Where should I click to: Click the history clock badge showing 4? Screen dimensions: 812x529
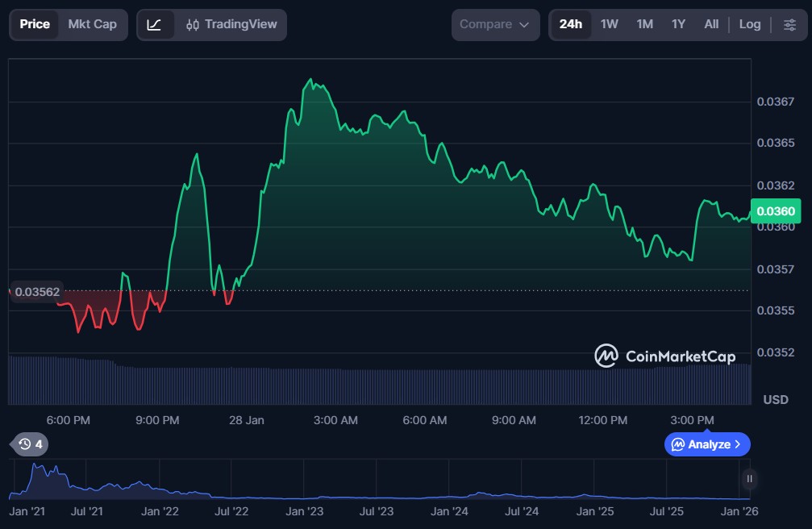30,444
